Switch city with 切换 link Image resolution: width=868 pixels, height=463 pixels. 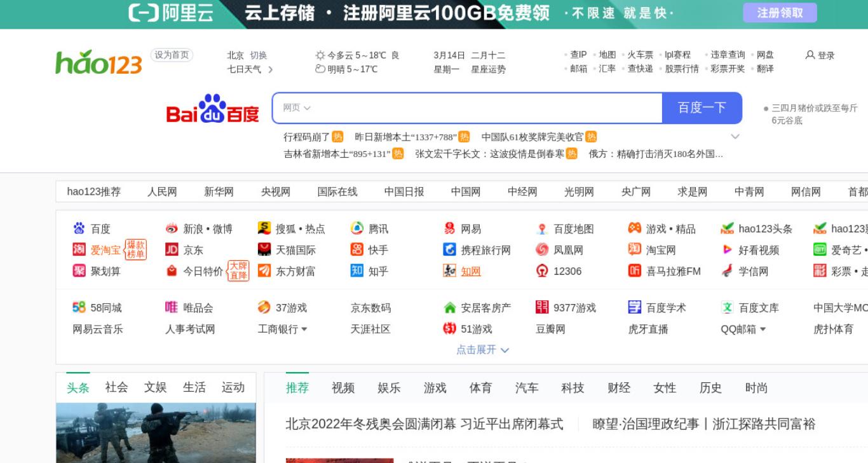tap(259, 55)
